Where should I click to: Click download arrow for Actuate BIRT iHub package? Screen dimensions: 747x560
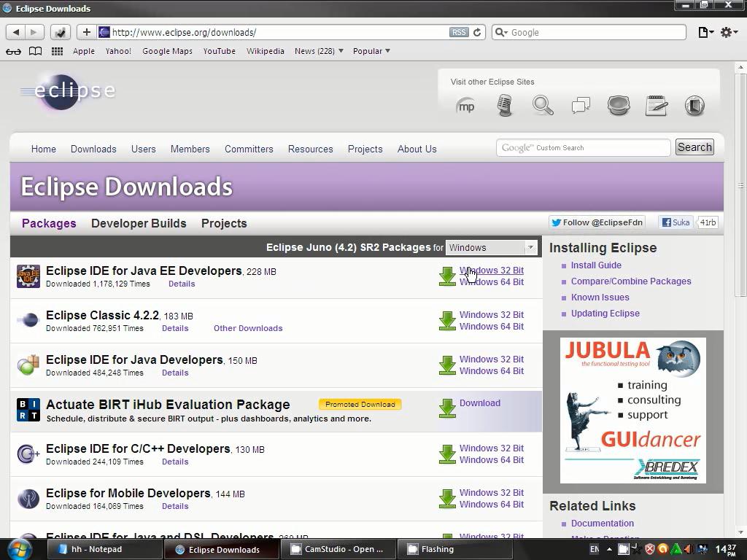click(x=447, y=408)
